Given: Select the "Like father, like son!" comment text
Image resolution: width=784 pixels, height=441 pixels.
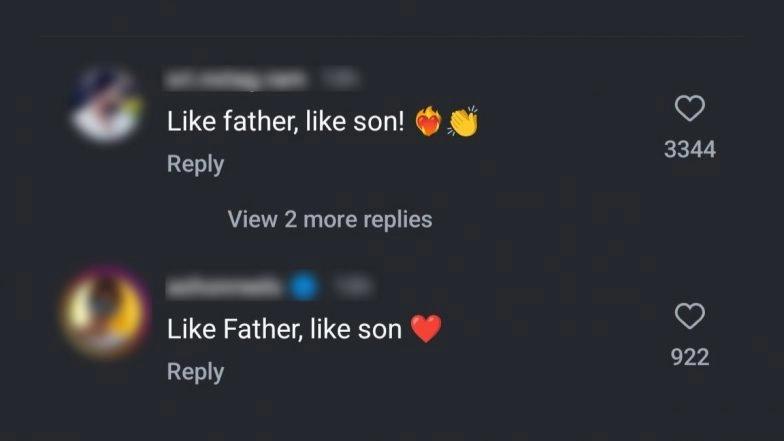Looking at the screenshot, I should (x=285, y=122).
